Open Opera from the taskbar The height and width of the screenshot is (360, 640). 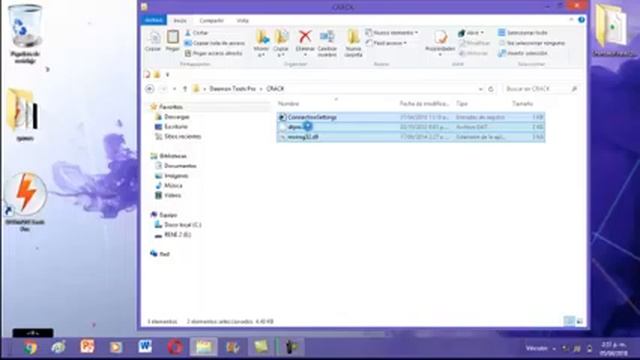pos(175,347)
